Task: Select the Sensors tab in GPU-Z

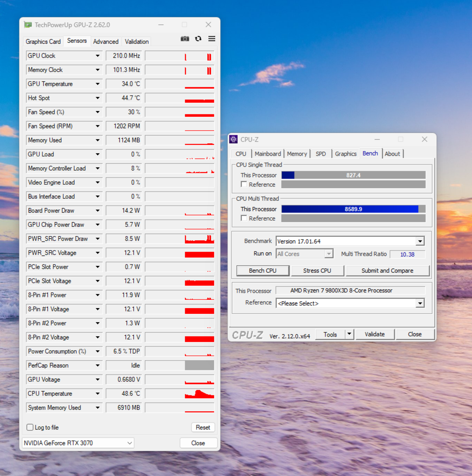Action: (x=77, y=41)
